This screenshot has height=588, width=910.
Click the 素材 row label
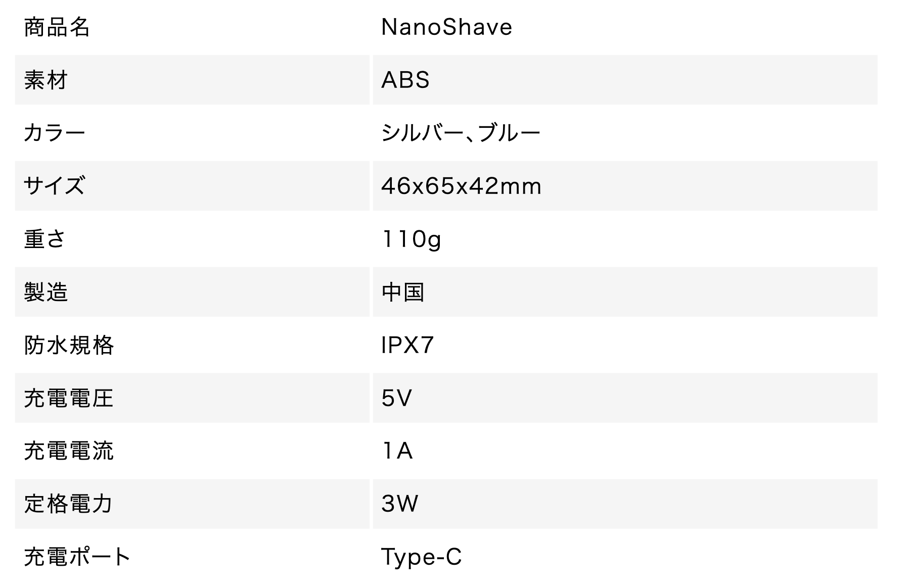pyautogui.click(x=45, y=80)
